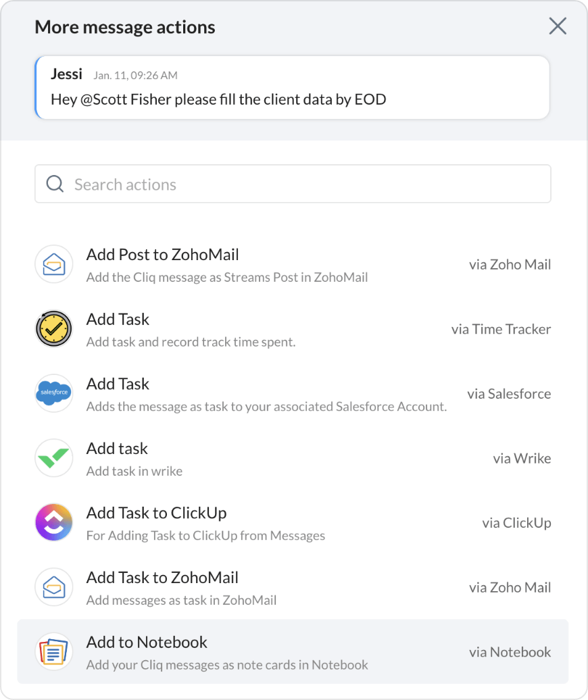Click the magnifying glass search icon
Screen dimensions: 588x700
tap(55, 184)
